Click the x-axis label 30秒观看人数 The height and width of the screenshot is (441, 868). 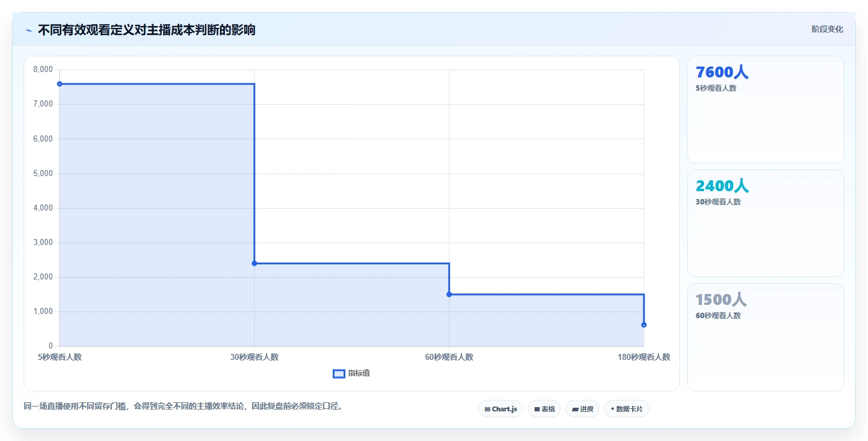click(x=254, y=357)
